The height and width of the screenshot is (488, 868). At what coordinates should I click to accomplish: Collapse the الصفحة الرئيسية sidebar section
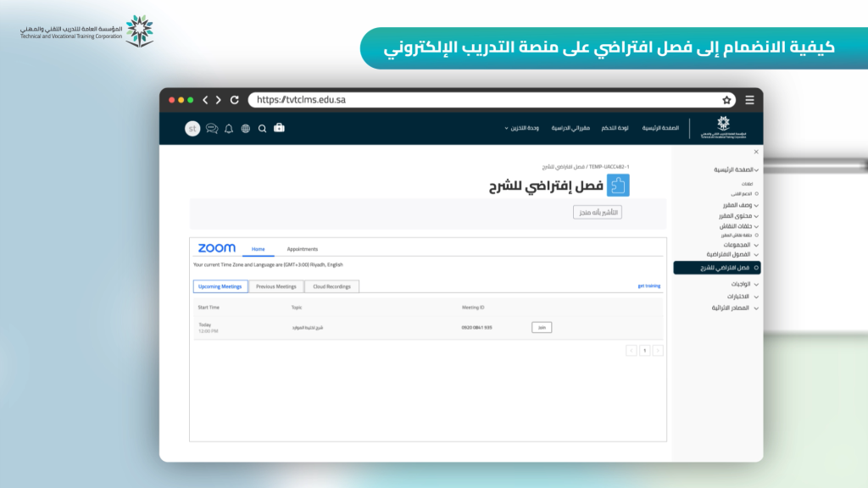[x=736, y=169]
